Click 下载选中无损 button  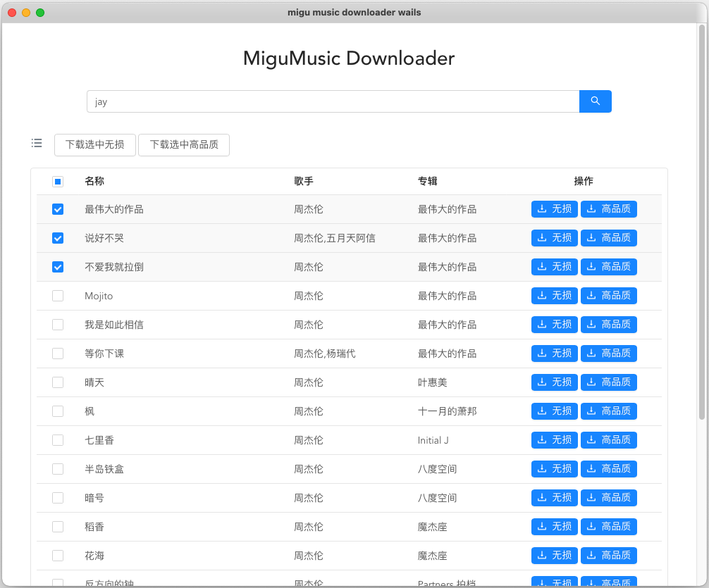(x=95, y=144)
